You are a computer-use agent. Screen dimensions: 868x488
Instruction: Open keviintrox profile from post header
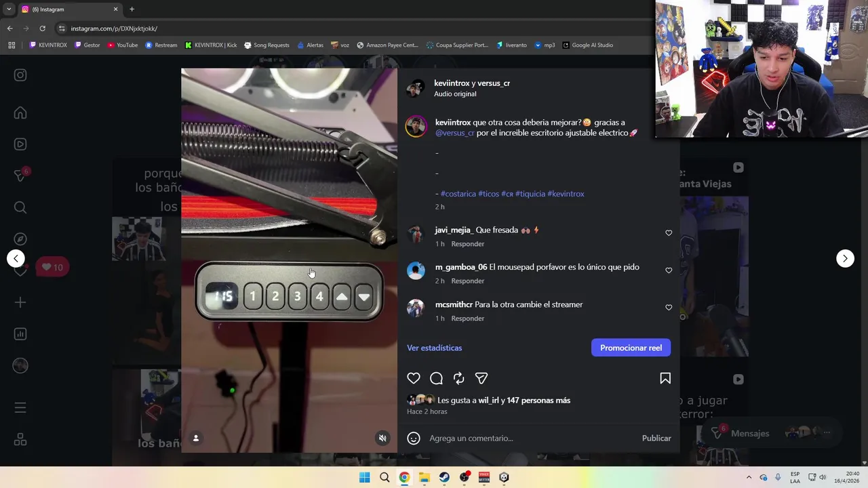click(452, 83)
